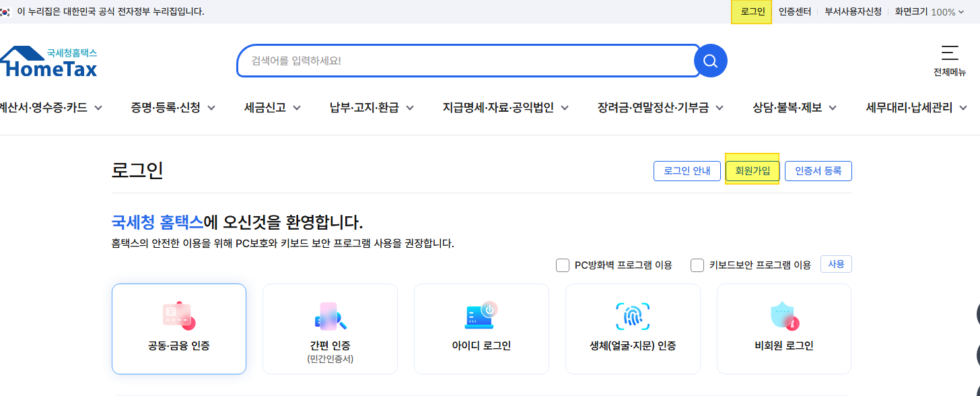Expand the 납부·고지·환급 menu
Viewport: 980px width, 396px height.
click(372, 107)
